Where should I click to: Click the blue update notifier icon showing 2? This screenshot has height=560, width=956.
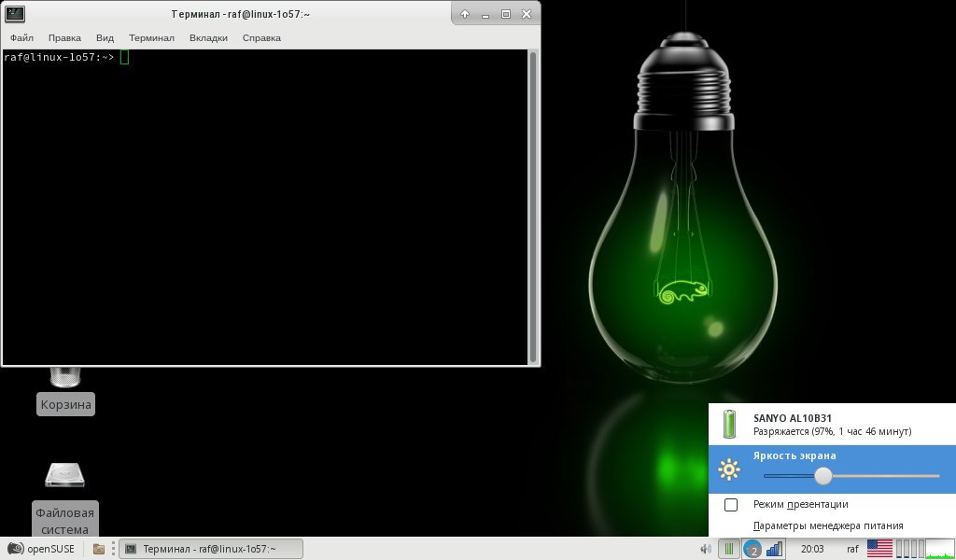click(752, 549)
